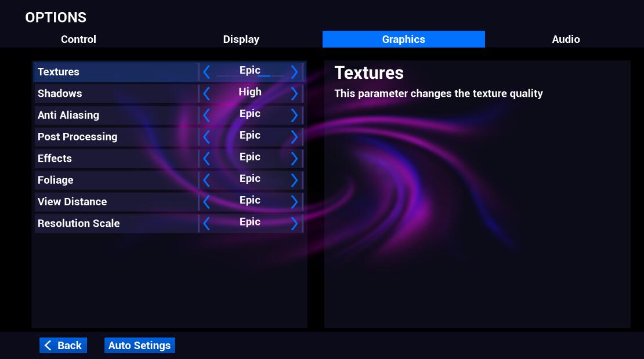Screen dimensions: 644x359
Task: Lower Effects quality with left arrow
Action: [x=207, y=158]
